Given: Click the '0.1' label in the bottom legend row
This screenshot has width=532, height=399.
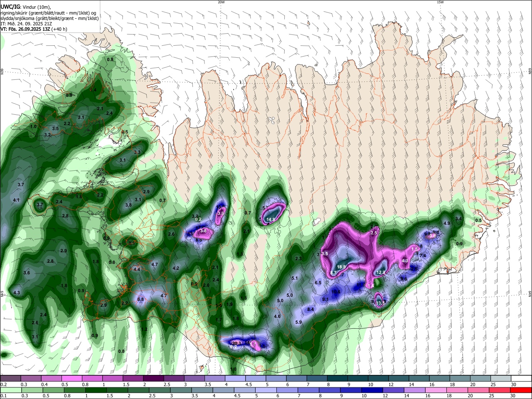Looking at the screenshot, I should [x=3, y=397].
